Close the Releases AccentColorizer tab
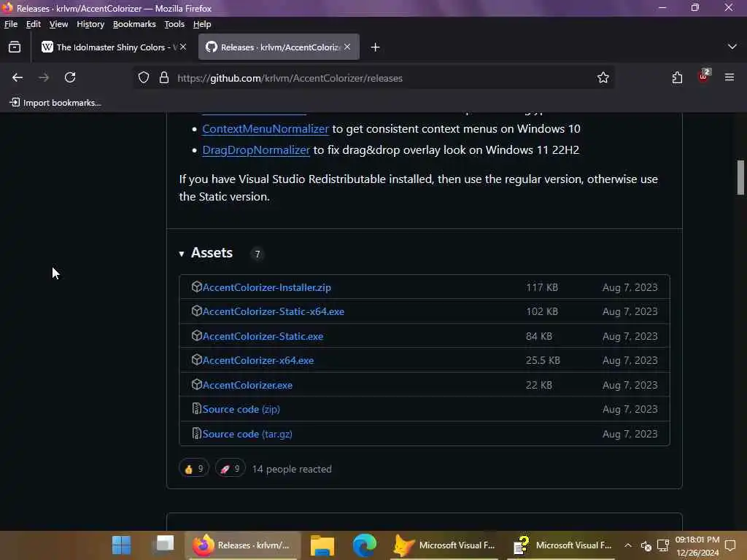Image resolution: width=747 pixels, height=560 pixels. (347, 47)
